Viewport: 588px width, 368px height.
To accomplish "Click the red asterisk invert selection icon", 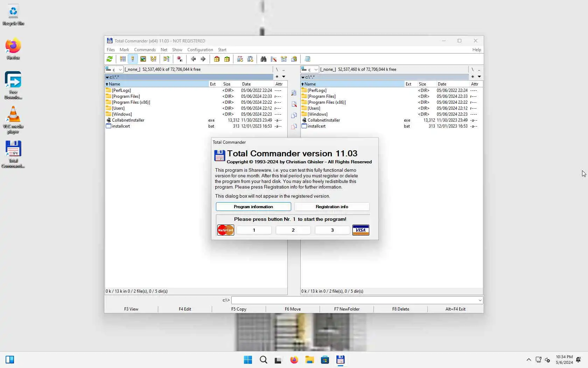I will point(180,59).
